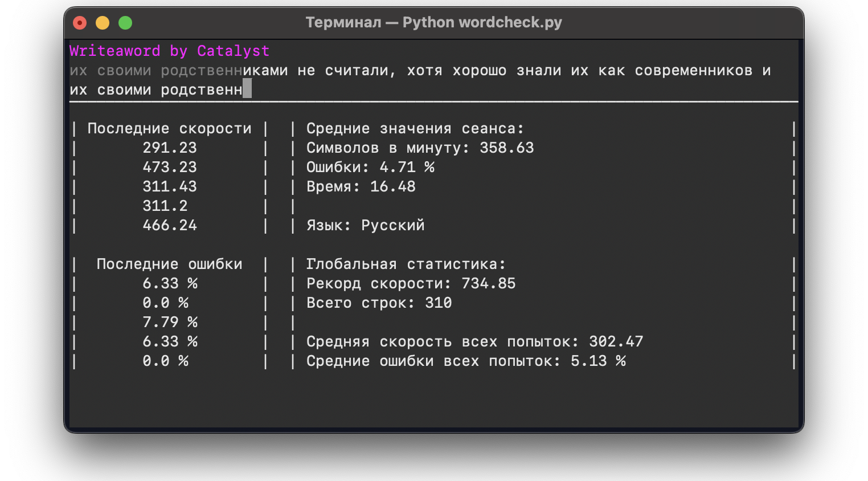Click the terminal title bar Терминал — Python wordcheck.py
868x481 pixels.
pyautogui.click(x=434, y=22)
